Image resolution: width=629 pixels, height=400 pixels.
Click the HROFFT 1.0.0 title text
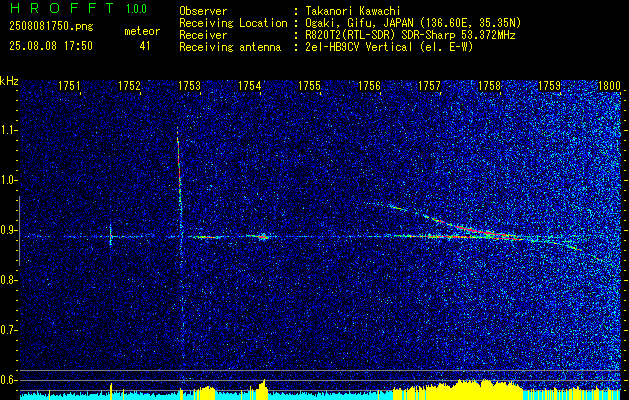[x=79, y=8]
